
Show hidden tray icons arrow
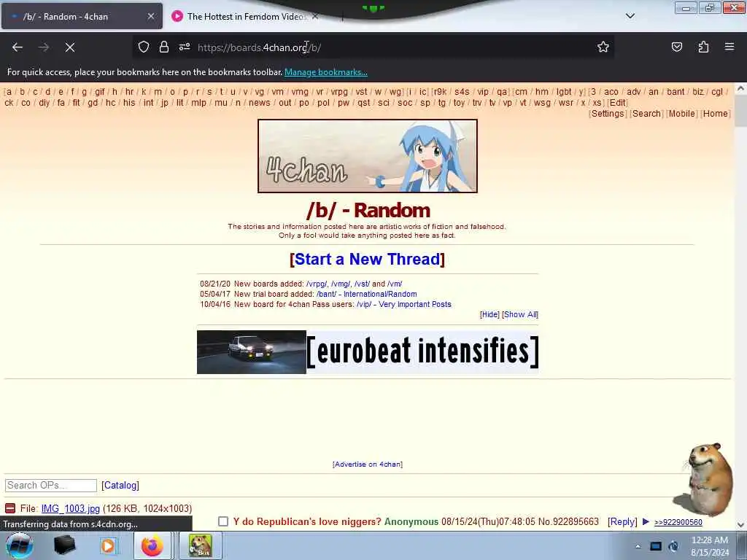638,546
